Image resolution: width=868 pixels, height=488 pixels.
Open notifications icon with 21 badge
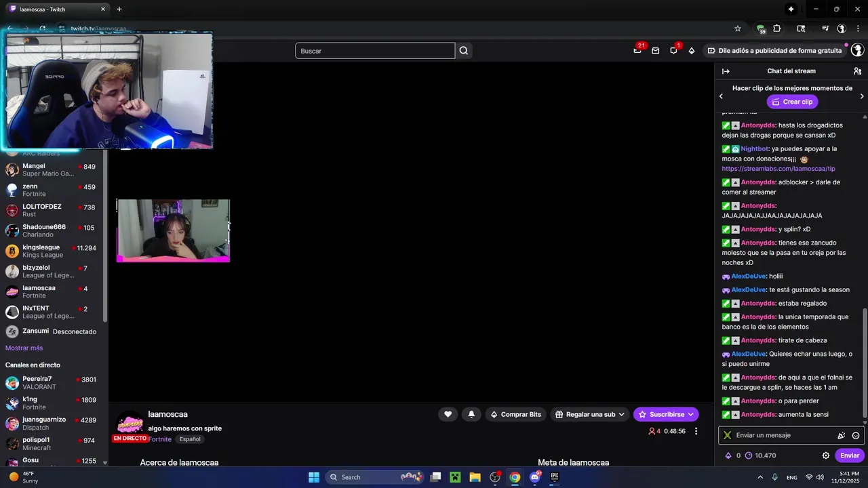(637, 51)
